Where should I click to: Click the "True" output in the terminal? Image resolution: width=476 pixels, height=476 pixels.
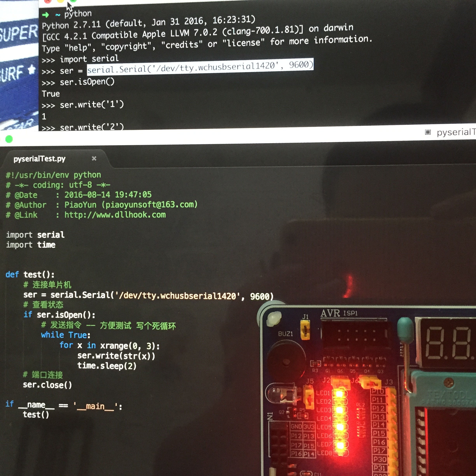[51, 94]
